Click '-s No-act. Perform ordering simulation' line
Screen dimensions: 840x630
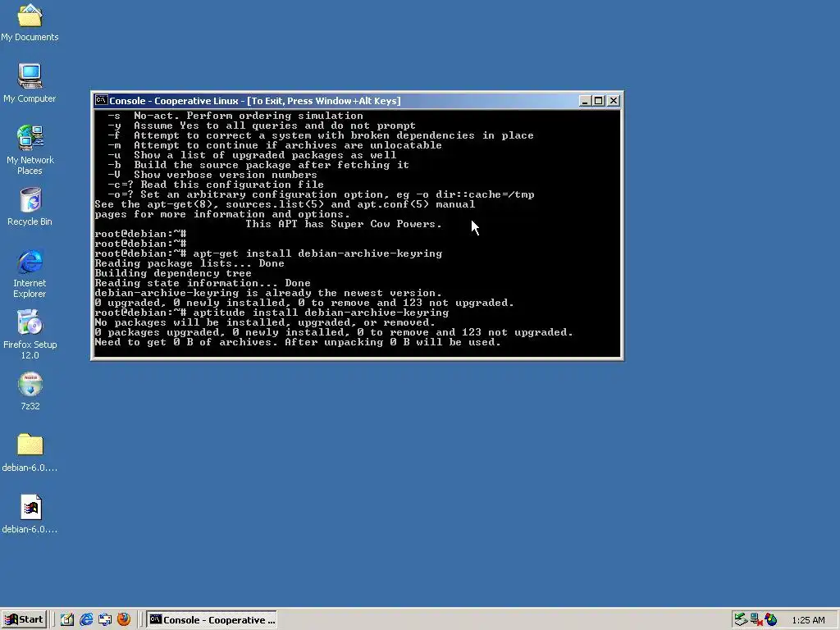pyautogui.click(x=235, y=116)
